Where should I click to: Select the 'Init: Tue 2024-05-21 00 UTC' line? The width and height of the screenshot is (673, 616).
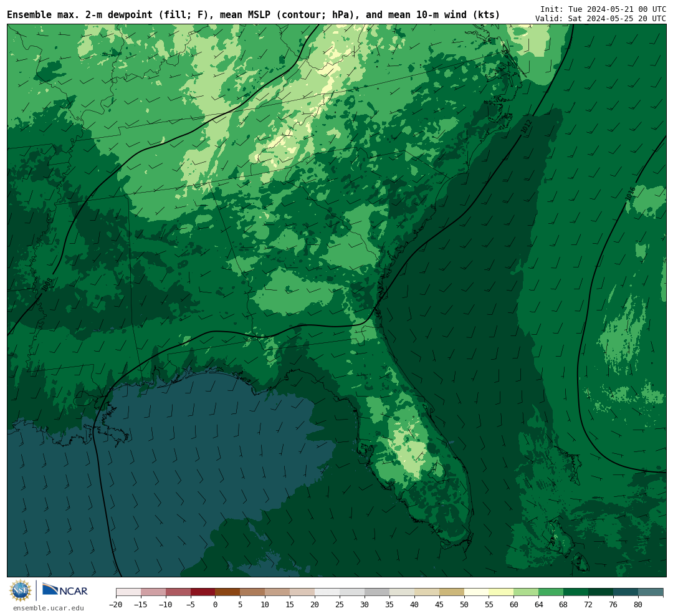click(603, 9)
